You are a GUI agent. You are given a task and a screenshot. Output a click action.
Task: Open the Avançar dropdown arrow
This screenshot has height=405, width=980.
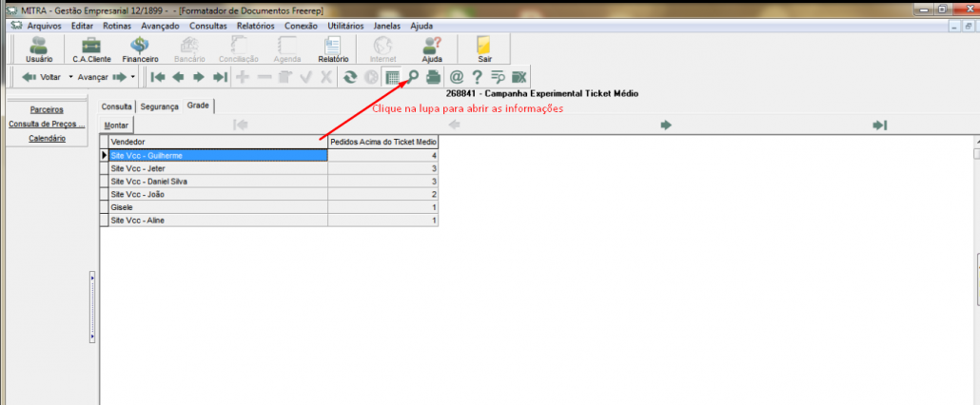[132, 77]
